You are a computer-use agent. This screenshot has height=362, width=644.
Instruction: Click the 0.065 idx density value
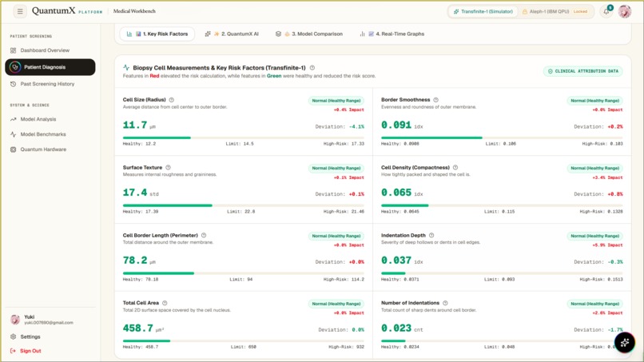402,193
